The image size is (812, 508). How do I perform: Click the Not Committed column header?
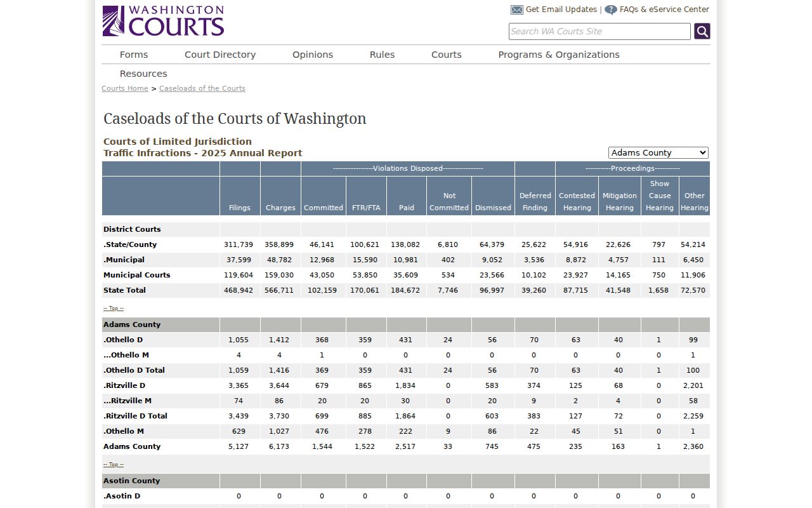coord(449,202)
